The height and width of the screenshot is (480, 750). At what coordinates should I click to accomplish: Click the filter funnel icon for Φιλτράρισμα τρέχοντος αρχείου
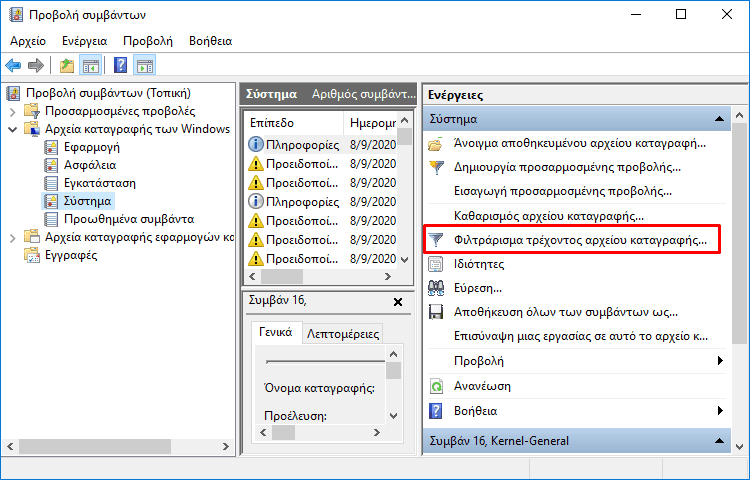[436, 240]
